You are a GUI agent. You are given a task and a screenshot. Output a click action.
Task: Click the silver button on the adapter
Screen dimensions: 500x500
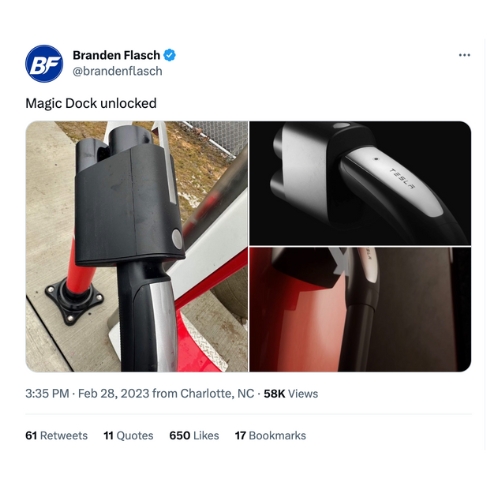click(x=177, y=239)
